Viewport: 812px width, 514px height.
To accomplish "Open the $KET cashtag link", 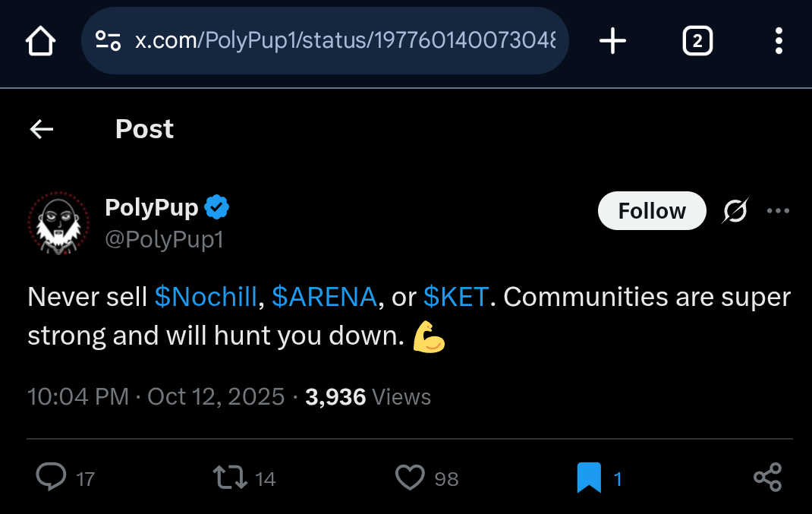I will [x=456, y=297].
